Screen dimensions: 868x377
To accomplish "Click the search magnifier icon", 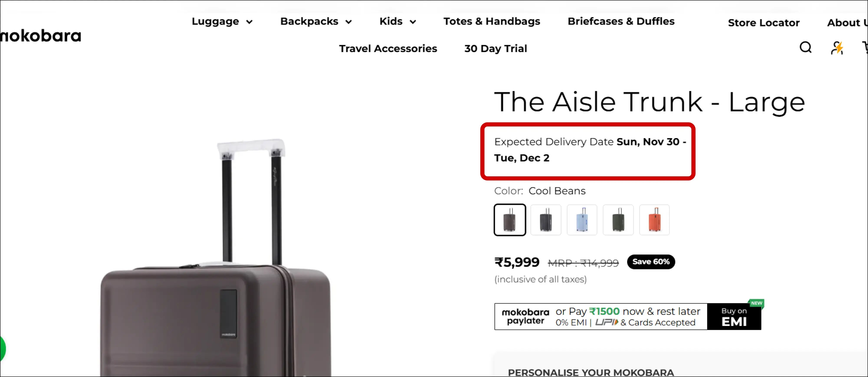I will (805, 48).
